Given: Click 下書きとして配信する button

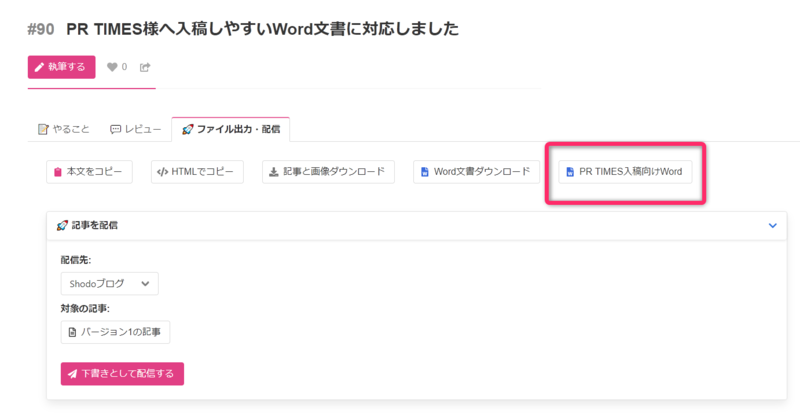Looking at the screenshot, I should 122,374.
